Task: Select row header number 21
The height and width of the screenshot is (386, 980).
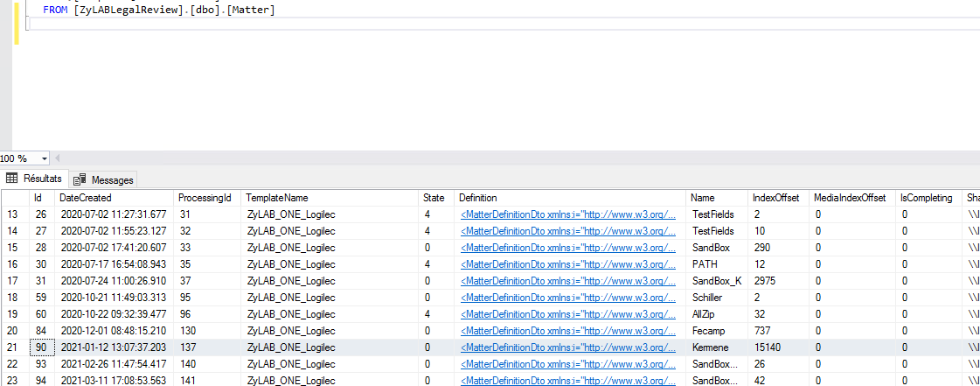Action: [15, 347]
